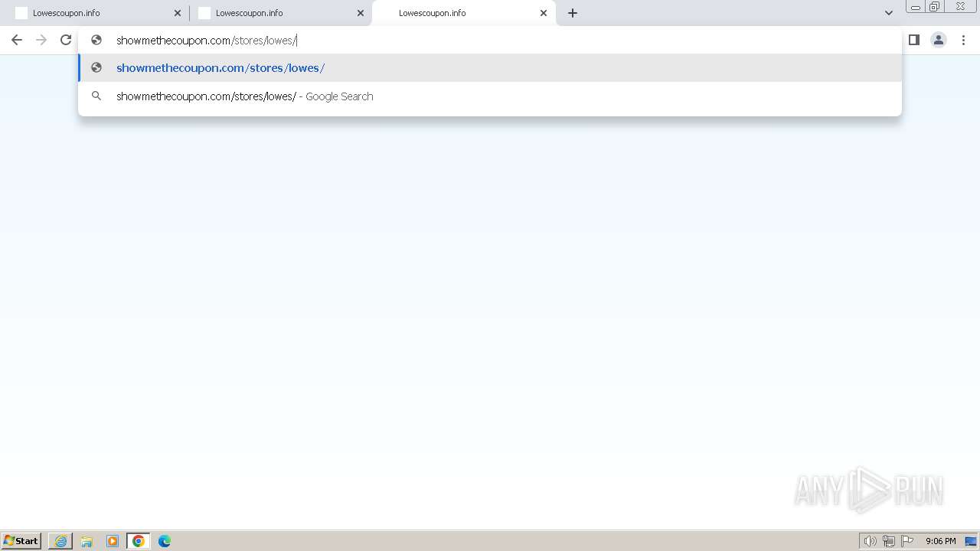Close the first Lowescoupon.info tab
Viewport: 980px width, 551px height.
[178, 13]
